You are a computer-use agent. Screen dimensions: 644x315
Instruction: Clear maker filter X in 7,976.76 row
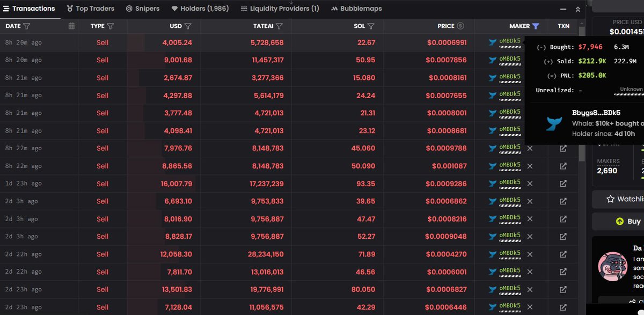click(x=530, y=149)
